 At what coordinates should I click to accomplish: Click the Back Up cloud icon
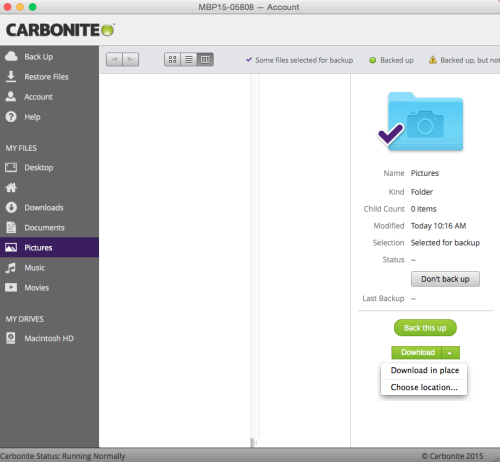11,56
